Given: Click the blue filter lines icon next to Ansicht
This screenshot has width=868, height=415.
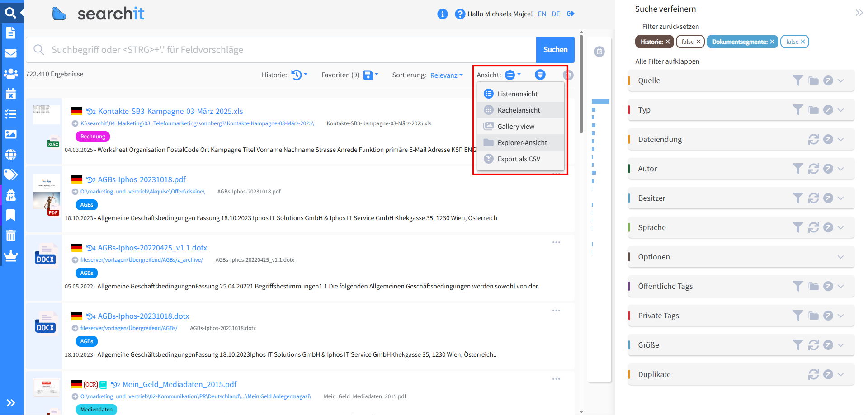Looking at the screenshot, I should [x=540, y=75].
